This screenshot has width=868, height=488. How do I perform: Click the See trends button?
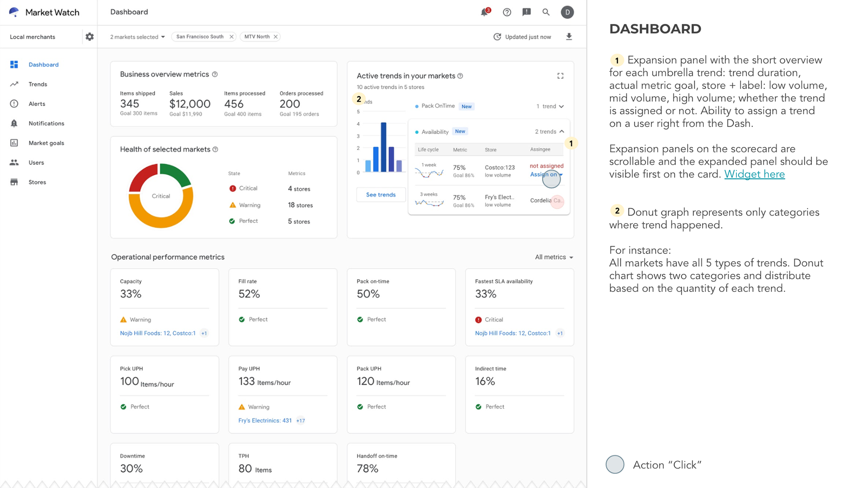pyautogui.click(x=381, y=195)
